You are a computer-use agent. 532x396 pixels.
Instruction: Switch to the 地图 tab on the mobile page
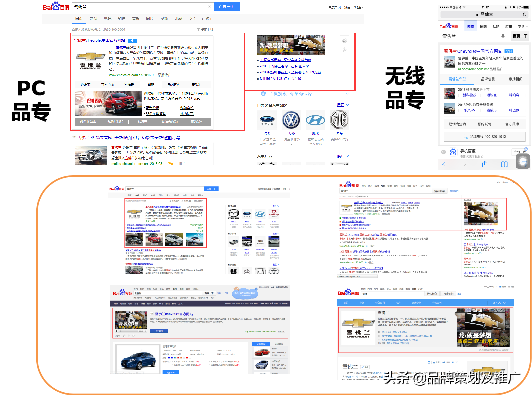coord(484,27)
